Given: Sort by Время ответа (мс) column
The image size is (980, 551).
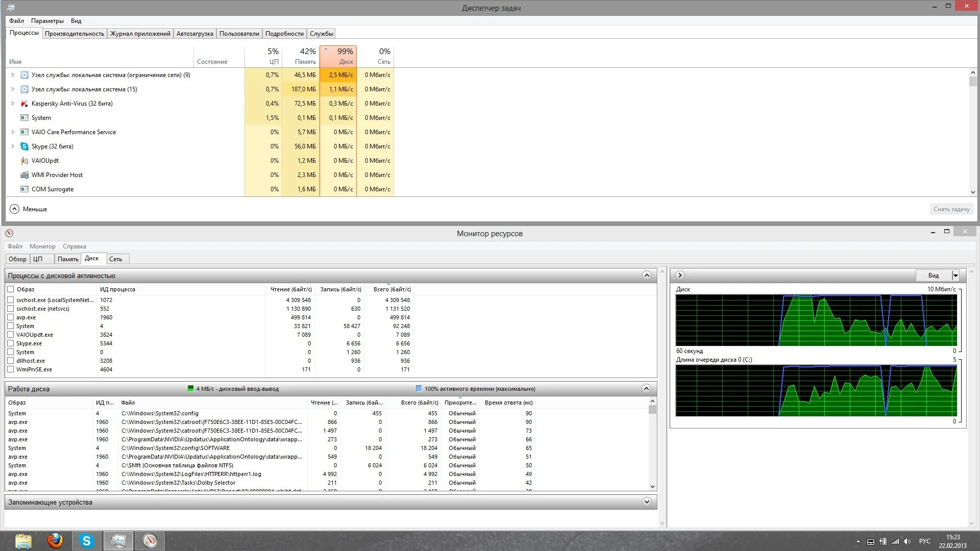Looking at the screenshot, I should click(508, 403).
